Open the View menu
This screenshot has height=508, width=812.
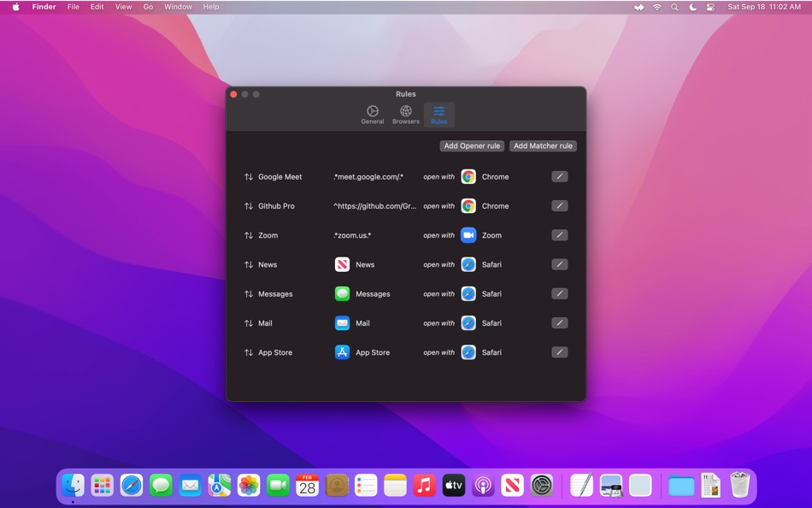tap(123, 7)
